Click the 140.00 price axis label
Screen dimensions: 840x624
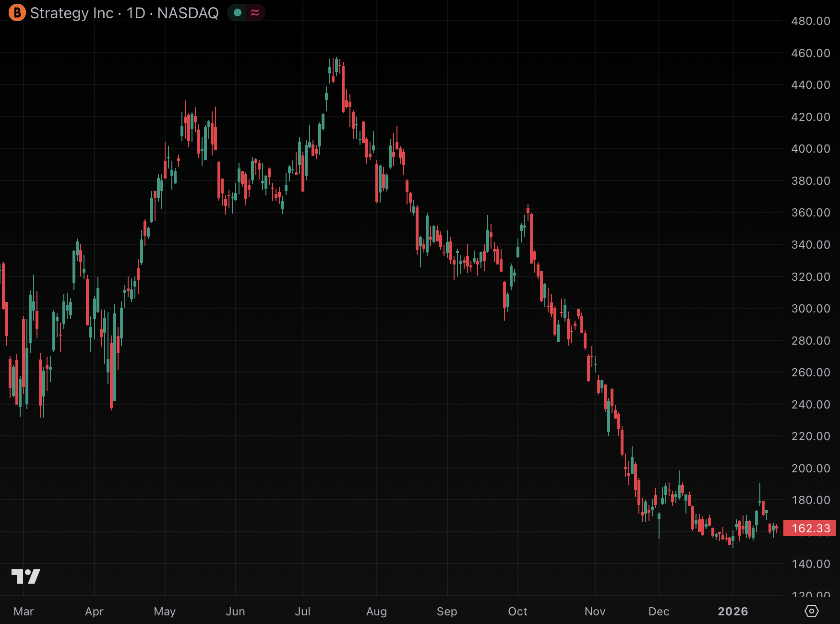pos(810,564)
